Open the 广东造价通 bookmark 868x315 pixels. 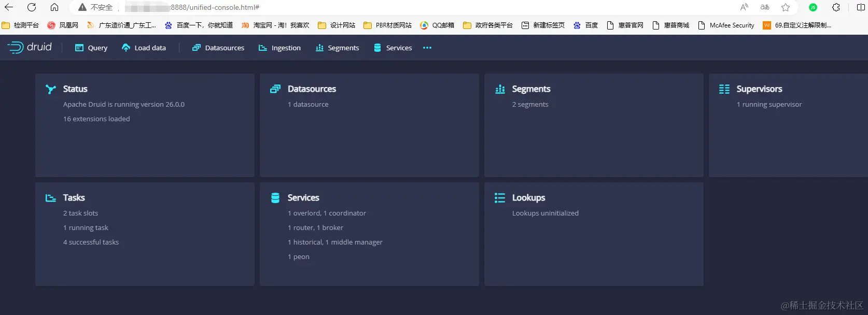(x=121, y=25)
